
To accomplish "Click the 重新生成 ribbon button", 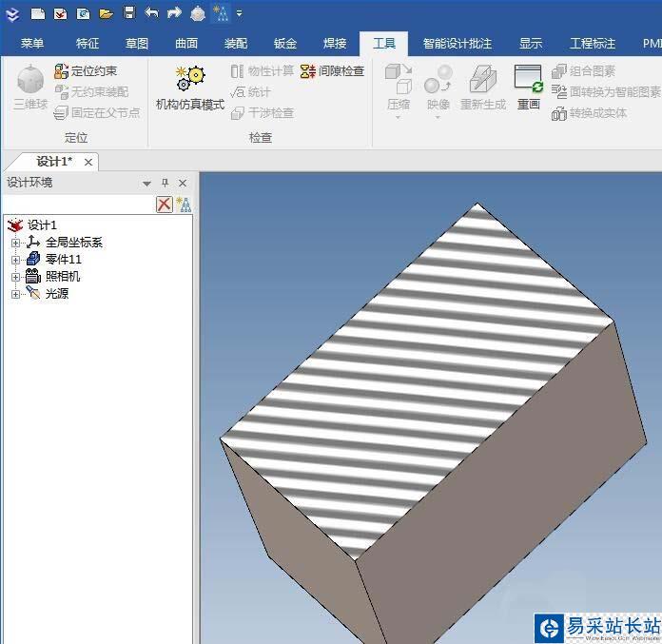I will click(x=483, y=88).
